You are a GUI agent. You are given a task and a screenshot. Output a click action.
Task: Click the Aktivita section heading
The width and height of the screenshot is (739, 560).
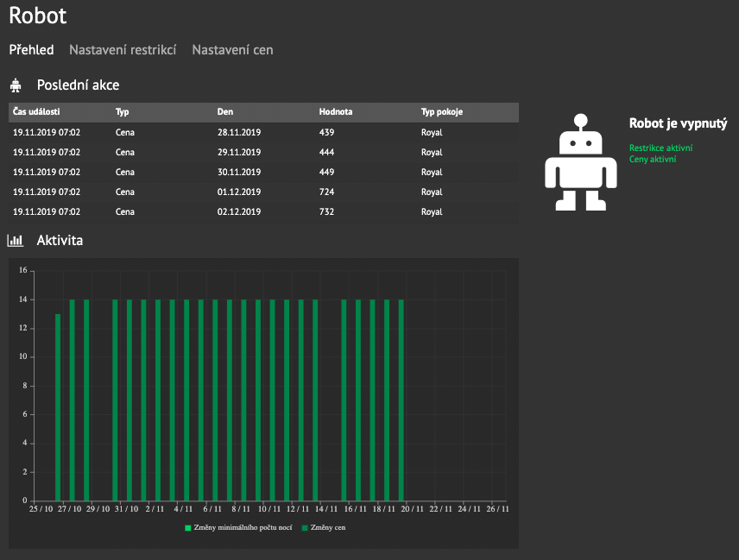[x=60, y=241]
